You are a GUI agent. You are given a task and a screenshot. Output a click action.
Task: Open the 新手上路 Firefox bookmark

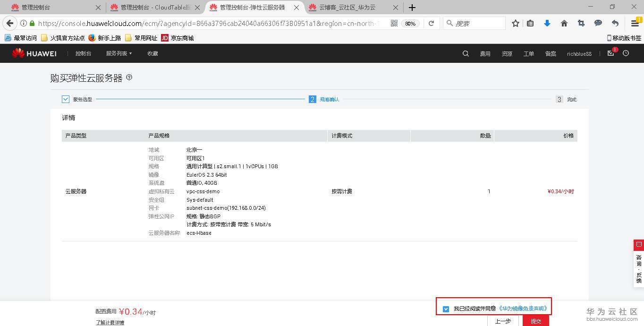click(x=105, y=38)
